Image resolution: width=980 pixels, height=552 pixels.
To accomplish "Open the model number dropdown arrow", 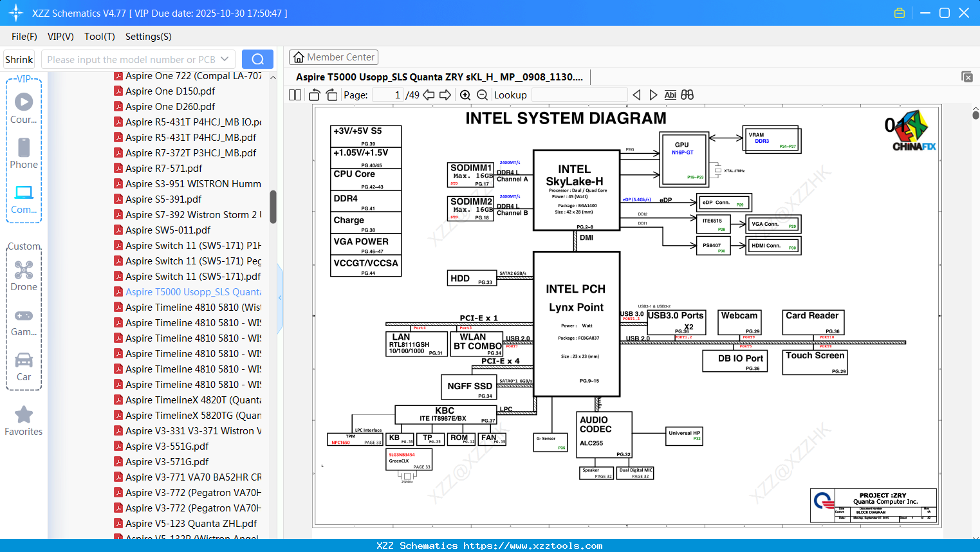I will (225, 59).
